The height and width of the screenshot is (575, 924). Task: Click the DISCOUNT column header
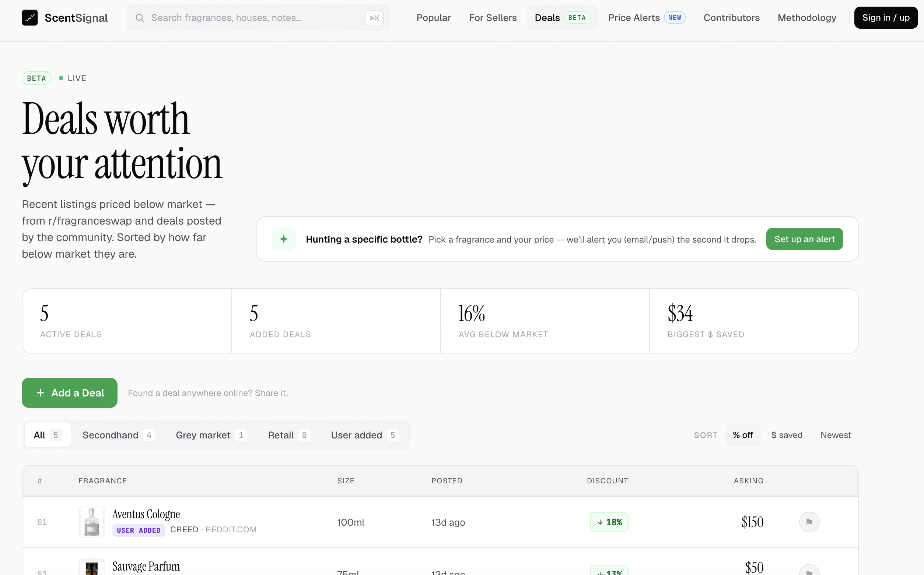click(607, 480)
